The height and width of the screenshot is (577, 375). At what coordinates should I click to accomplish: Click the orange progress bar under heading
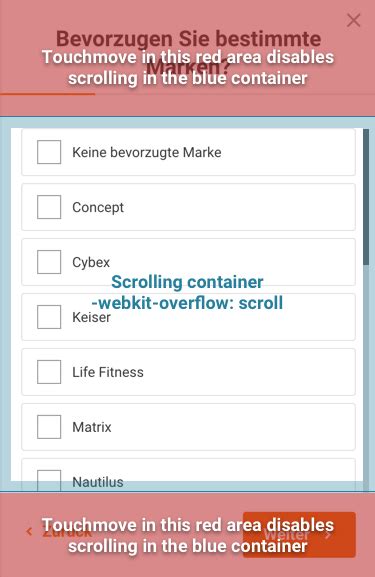[47, 94]
